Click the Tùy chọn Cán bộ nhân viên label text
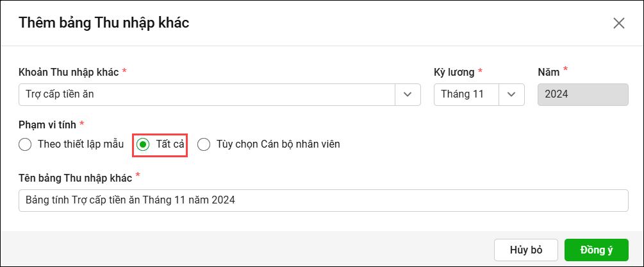The image size is (644, 267). [x=278, y=144]
